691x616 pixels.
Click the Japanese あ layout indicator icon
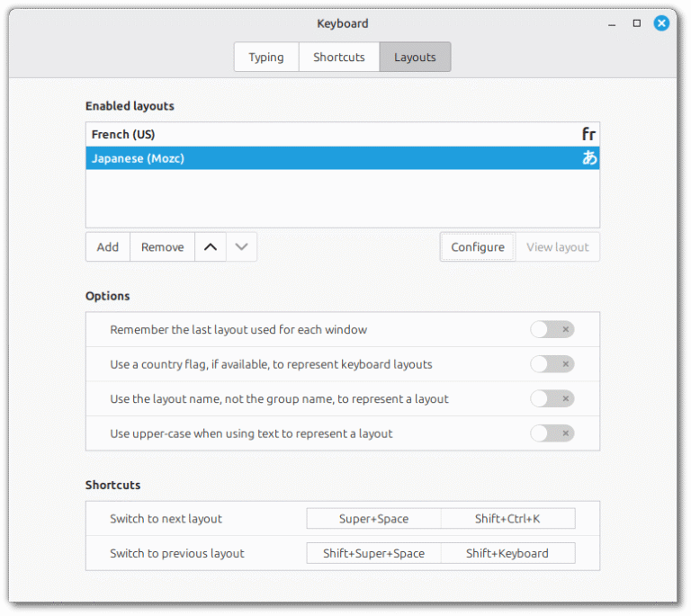tap(589, 158)
